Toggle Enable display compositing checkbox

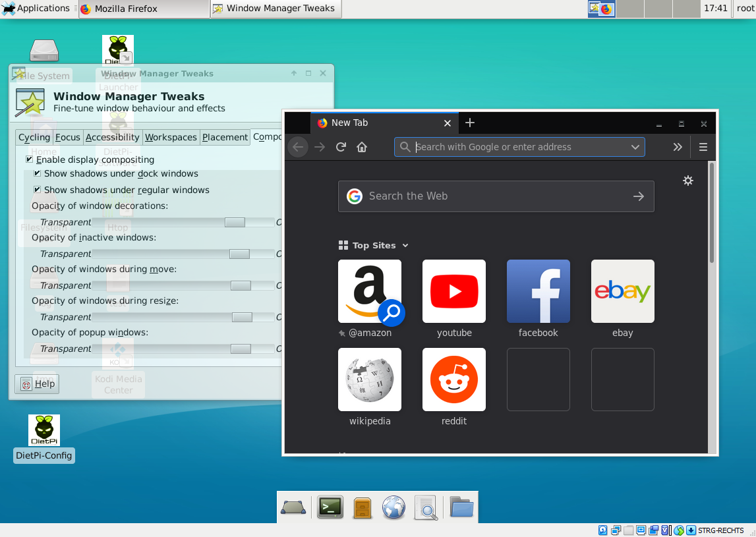[29, 159]
